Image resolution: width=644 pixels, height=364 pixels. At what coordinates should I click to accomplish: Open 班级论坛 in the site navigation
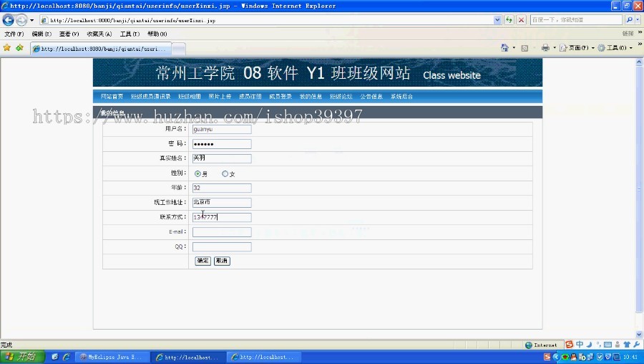[x=341, y=96]
